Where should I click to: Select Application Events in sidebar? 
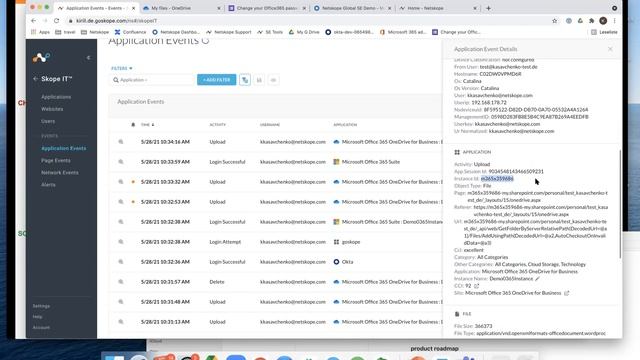tap(64, 148)
